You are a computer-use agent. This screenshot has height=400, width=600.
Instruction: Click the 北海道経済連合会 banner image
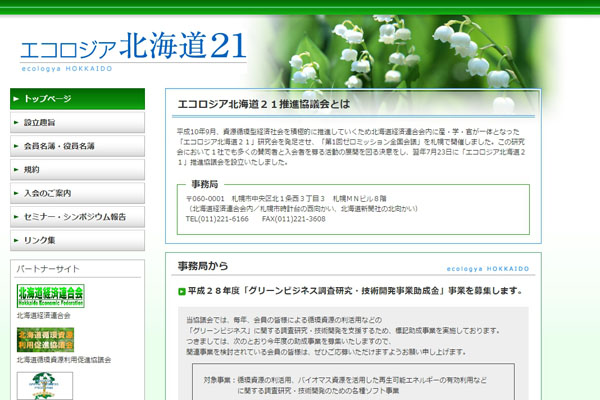point(51,296)
